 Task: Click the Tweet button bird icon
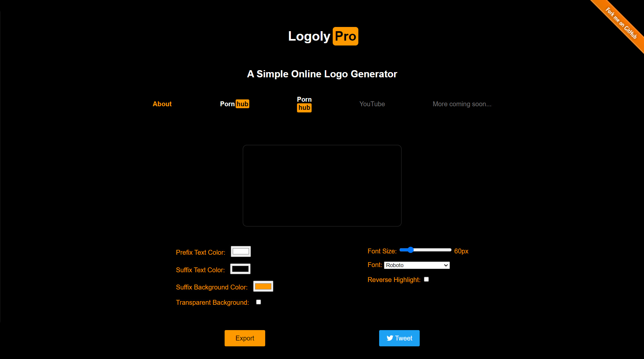(390, 338)
